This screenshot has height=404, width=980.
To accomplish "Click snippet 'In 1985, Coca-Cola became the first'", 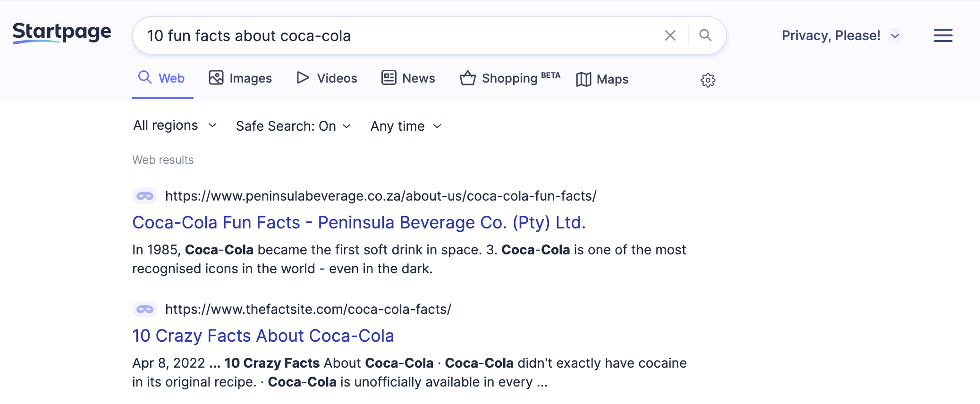I will pyautogui.click(x=409, y=259).
